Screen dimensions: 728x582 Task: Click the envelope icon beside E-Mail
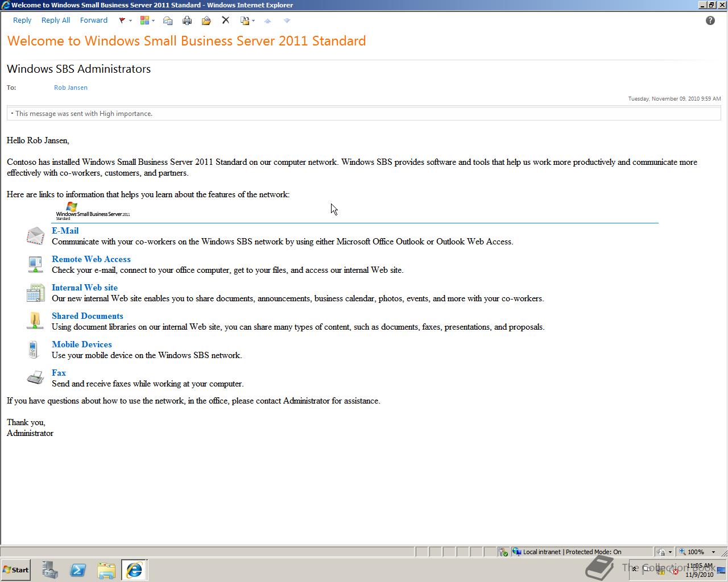pos(35,236)
